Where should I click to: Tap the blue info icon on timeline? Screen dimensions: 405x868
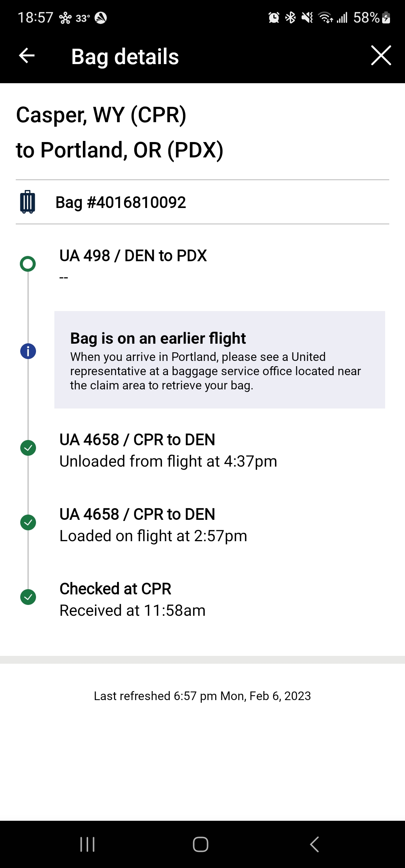point(28,351)
